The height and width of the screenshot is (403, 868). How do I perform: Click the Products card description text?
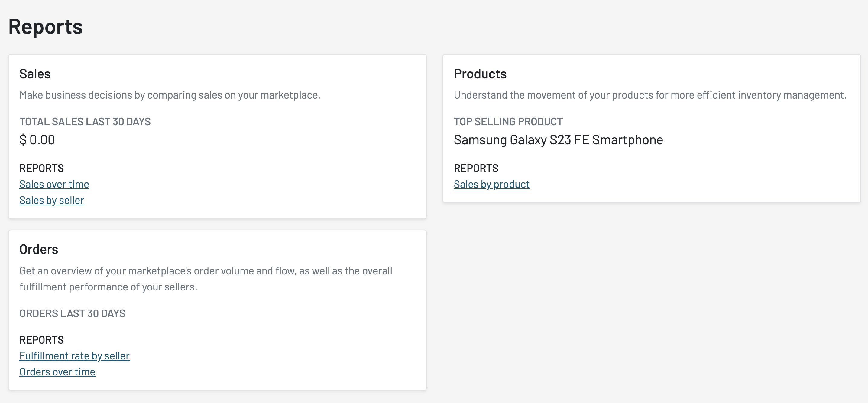[x=650, y=95]
